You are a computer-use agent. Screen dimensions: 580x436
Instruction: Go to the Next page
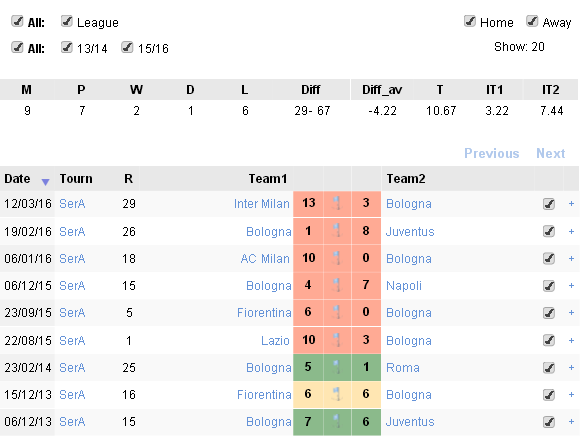coord(550,153)
